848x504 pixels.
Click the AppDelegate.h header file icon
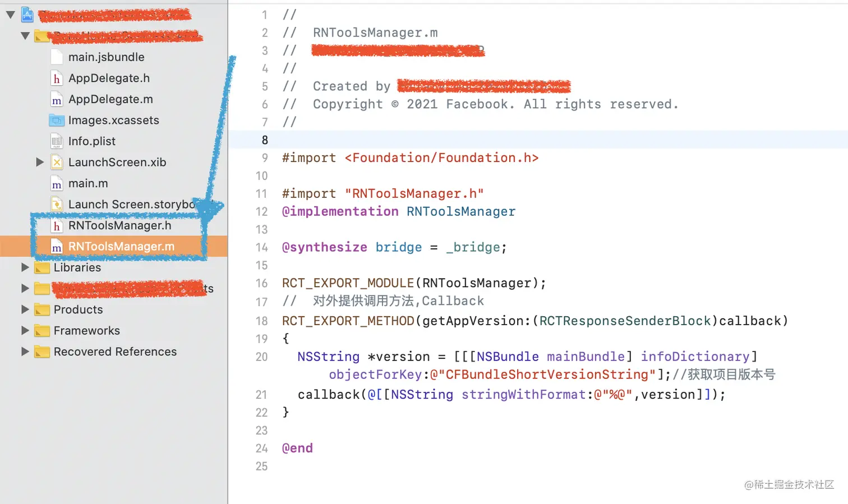pos(56,78)
